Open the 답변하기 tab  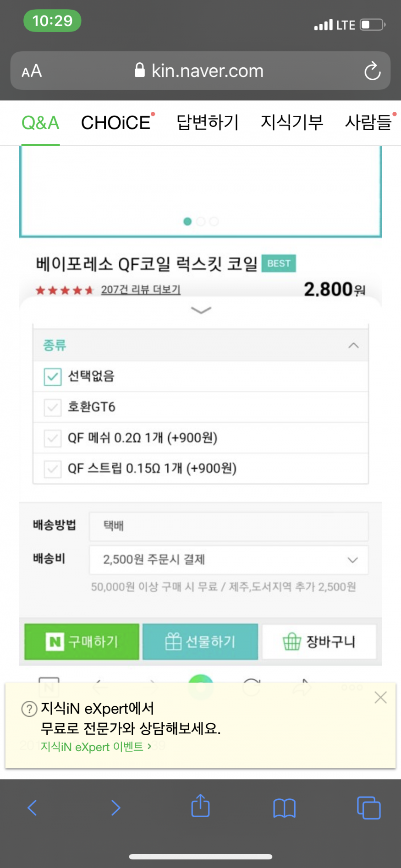208,123
